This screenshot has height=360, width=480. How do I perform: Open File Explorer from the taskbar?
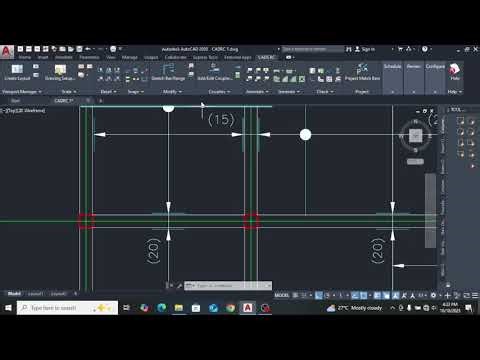point(179,308)
